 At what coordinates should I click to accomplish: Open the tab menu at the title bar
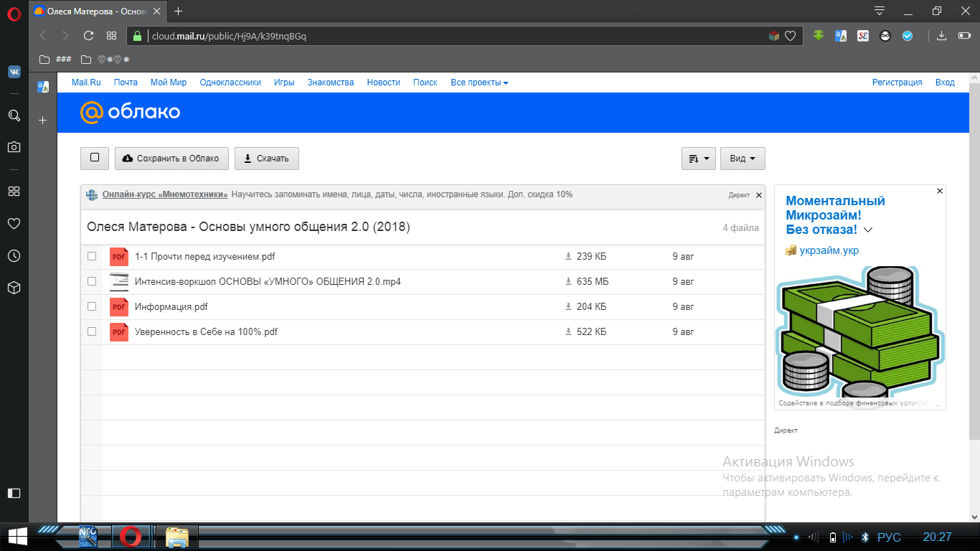(x=880, y=11)
